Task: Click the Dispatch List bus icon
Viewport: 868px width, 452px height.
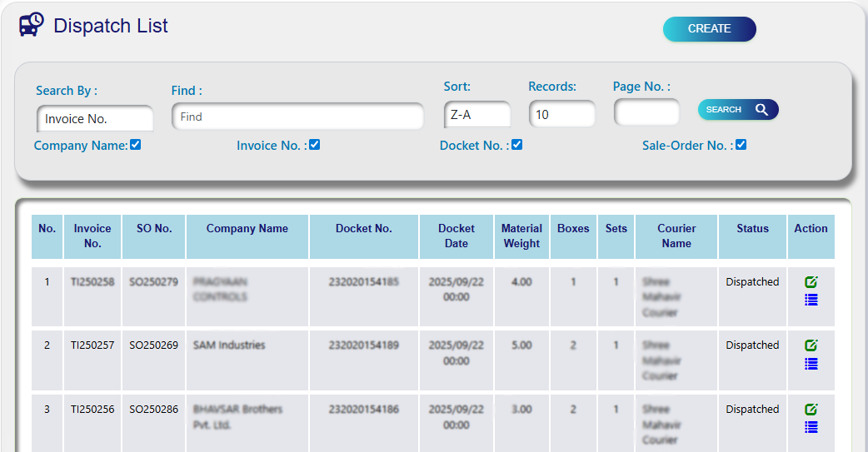Action: (x=32, y=25)
